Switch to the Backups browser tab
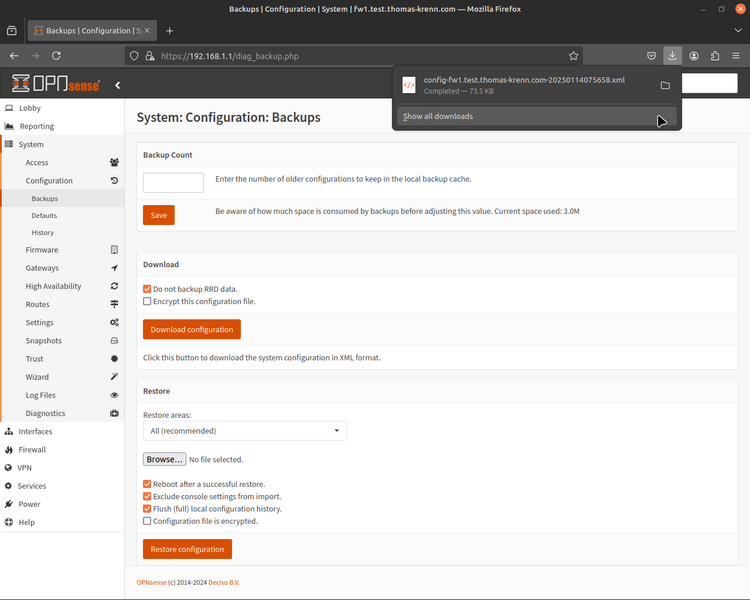 click(91, 31)
